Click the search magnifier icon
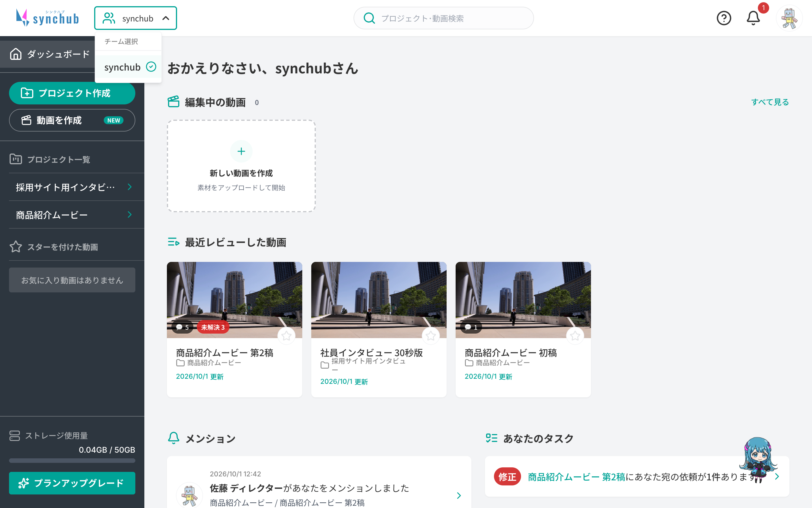 pyautogui.click(x=369, y=18)
